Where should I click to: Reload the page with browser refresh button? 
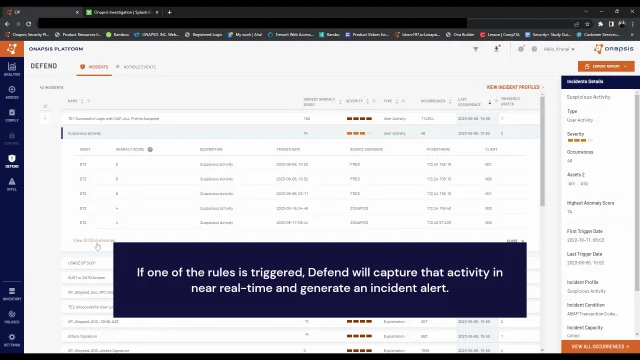tap(29, 24)
